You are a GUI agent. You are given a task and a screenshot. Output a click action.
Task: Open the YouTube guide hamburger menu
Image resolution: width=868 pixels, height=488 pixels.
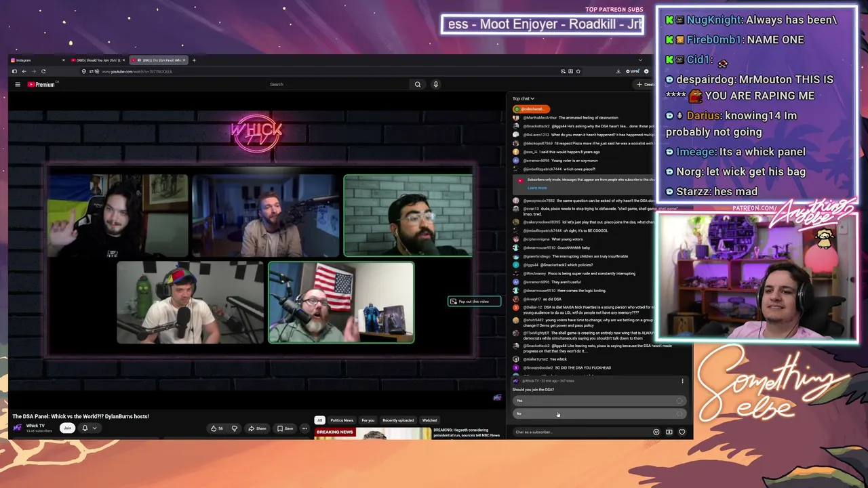[18, 85]
